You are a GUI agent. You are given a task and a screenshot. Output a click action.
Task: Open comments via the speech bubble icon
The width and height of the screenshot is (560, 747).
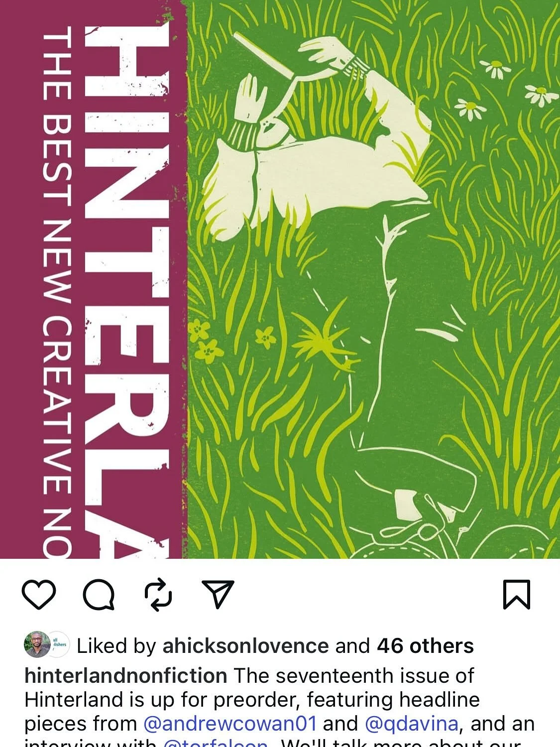point(99,595)
